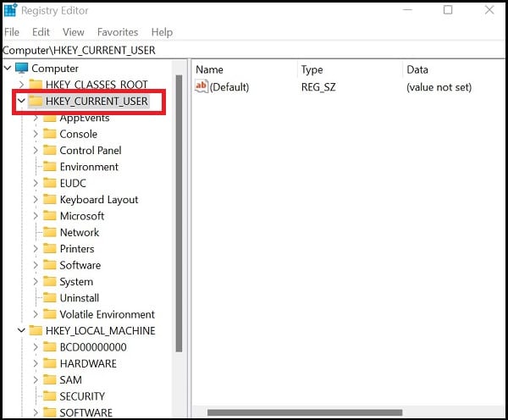Click the Console folder icon
Screen dimensions: 508x420
coord(50,134)
